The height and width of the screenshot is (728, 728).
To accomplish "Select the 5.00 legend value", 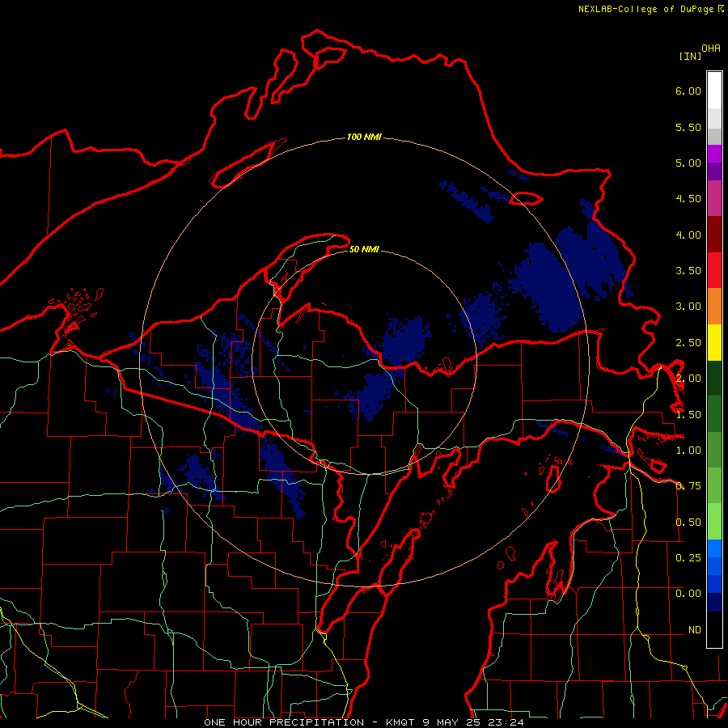I will tap(688, 163).
